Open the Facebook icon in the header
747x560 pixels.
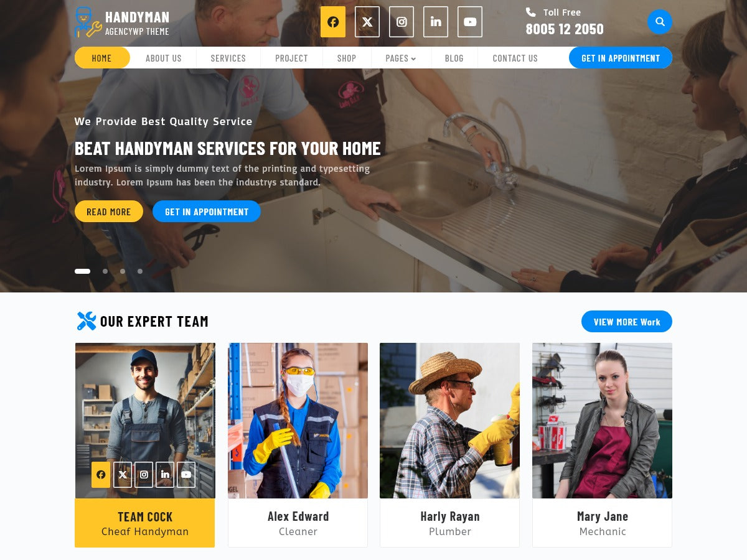333,22
